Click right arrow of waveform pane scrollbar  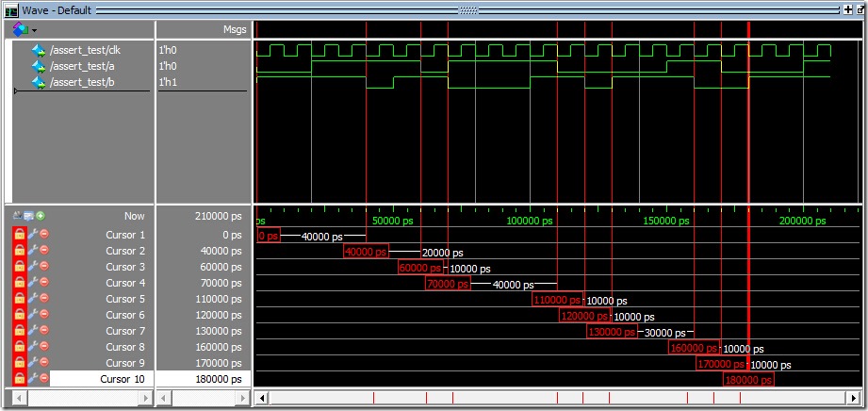tap(855, 398)
